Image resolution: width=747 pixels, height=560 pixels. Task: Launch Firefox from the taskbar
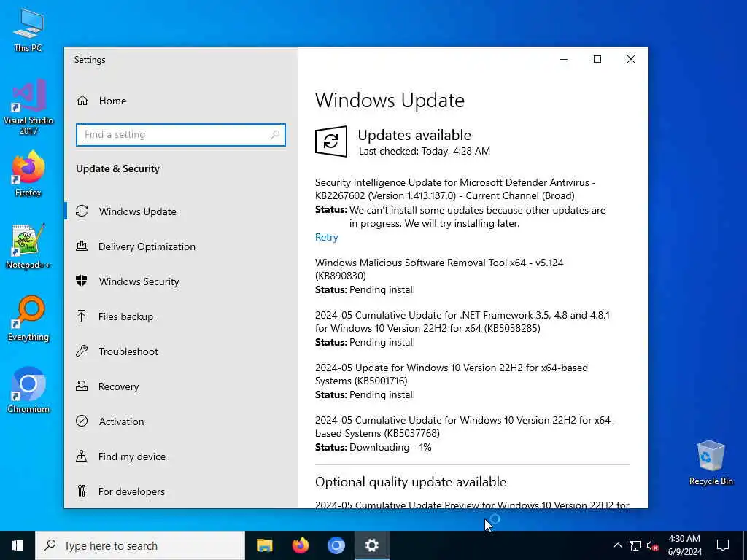tap(300, 545)
